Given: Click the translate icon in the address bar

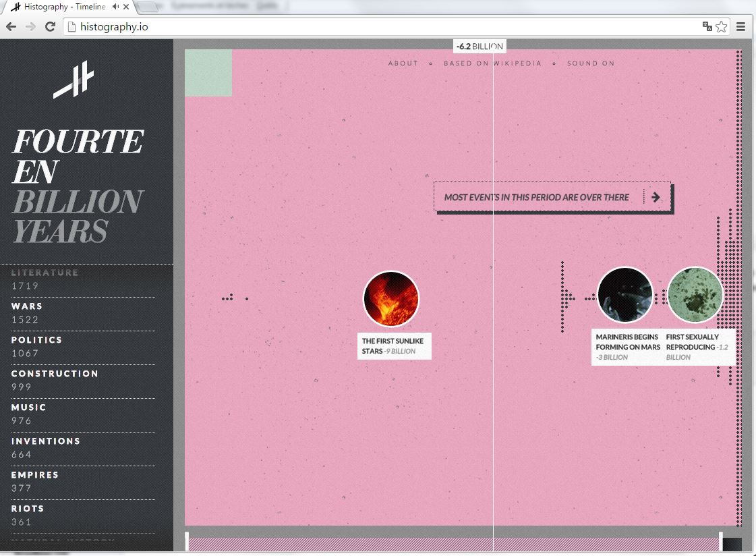Looking at the screenshot, I should (707, 27).
